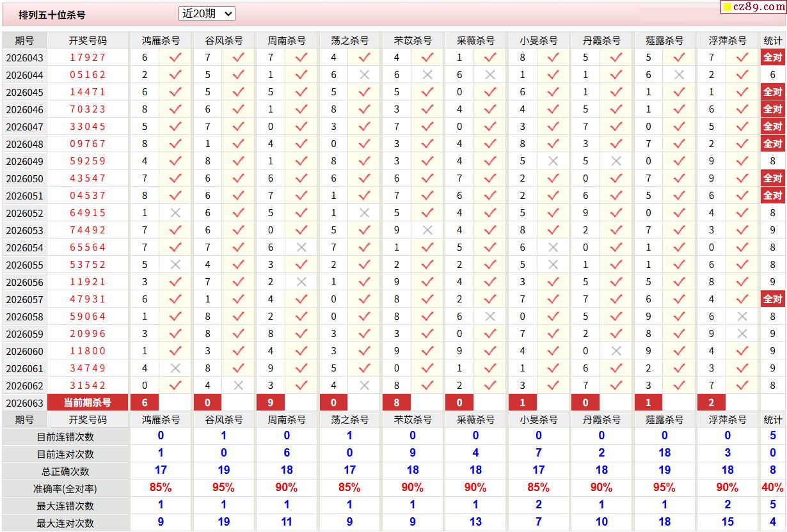787x532 pixels.
Task: Click the 全对 badge in row 2026057
Action: click(772, 299)
